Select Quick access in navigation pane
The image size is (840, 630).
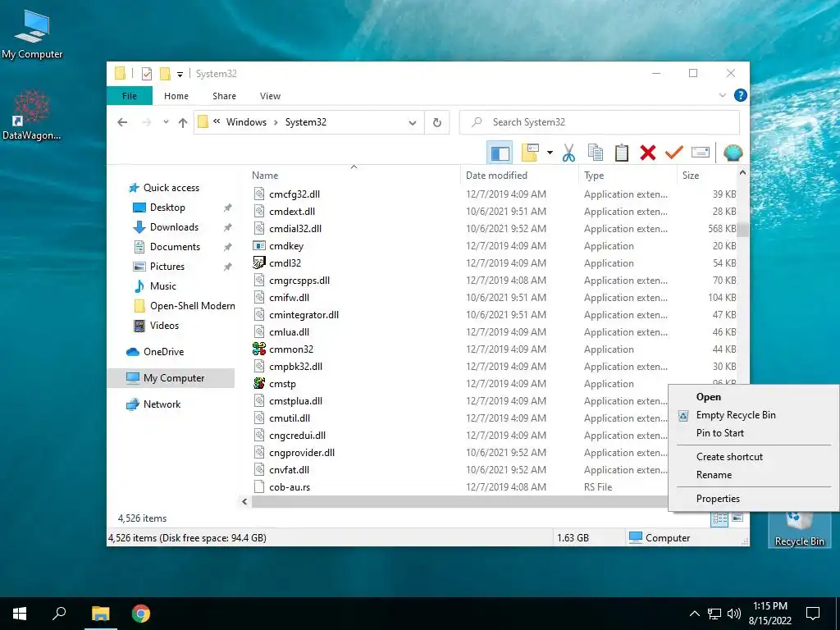[x=171, y=188]
